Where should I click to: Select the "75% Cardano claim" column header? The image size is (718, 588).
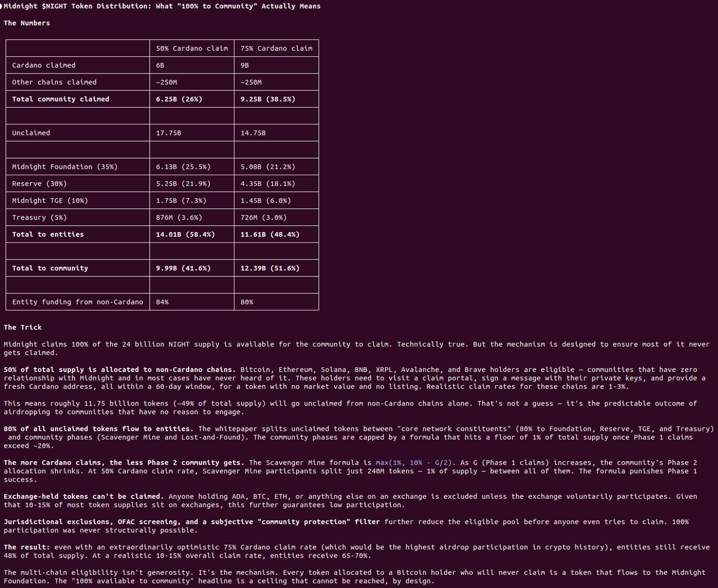pyautogui.click(x=276, y=48)
